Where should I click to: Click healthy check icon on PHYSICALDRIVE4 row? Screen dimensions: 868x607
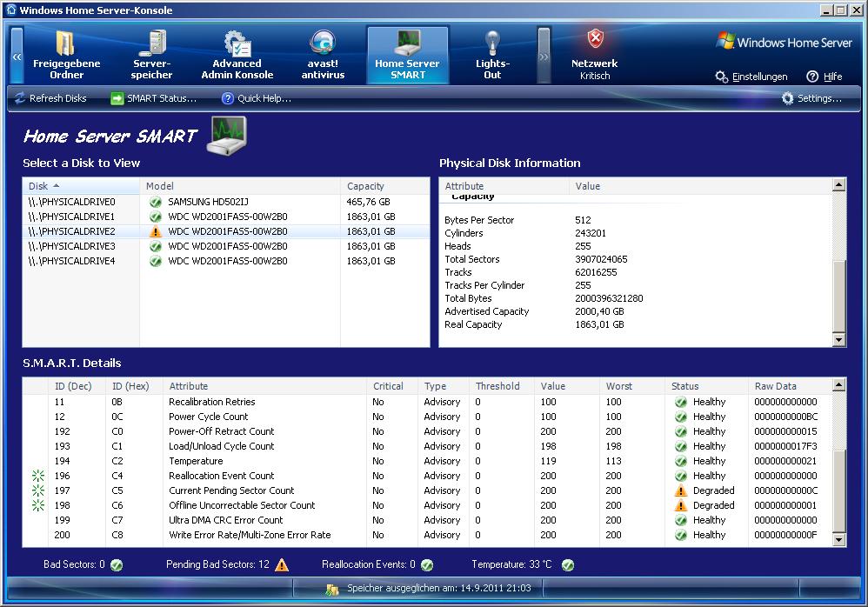(156, 261)
